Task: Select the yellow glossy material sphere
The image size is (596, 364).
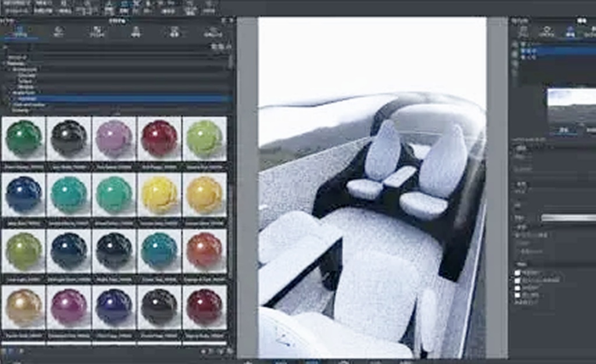Action: 159,195
